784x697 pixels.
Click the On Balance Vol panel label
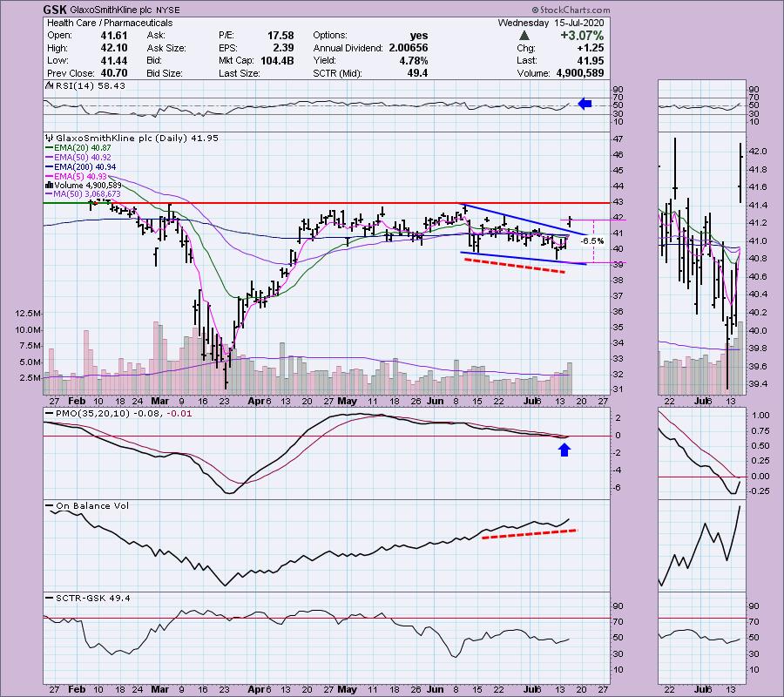coord(87,506)
